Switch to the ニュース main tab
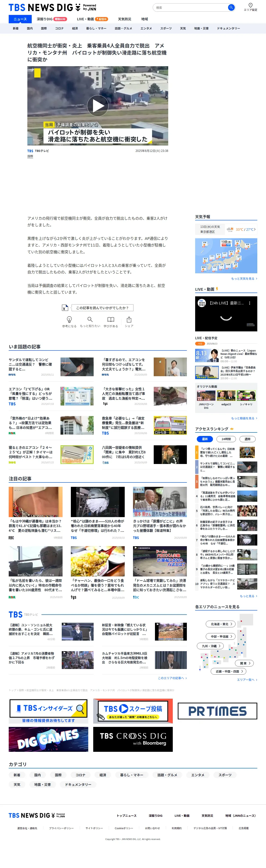This screenshot has height=868, width=266. point(20,19)
